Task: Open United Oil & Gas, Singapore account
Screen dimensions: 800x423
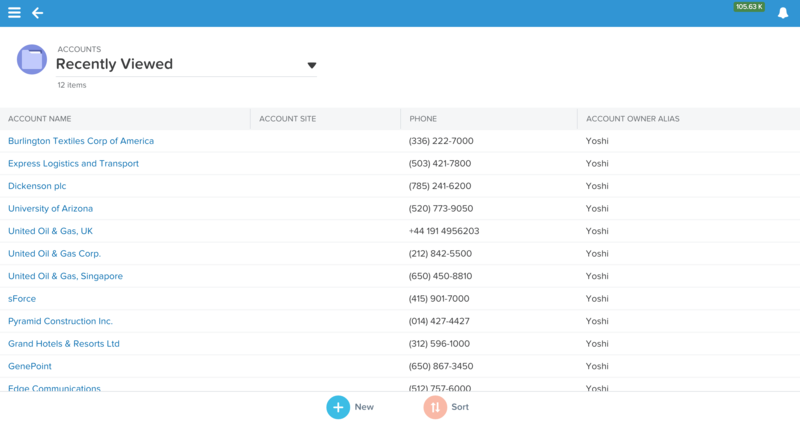Action: click(65, 276)
